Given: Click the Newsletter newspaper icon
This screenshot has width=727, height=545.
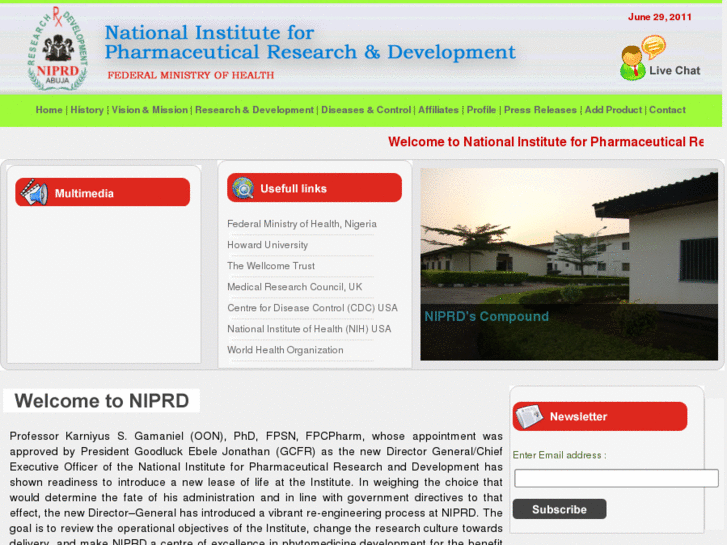Looking at the screenshot, I should 529,416.
